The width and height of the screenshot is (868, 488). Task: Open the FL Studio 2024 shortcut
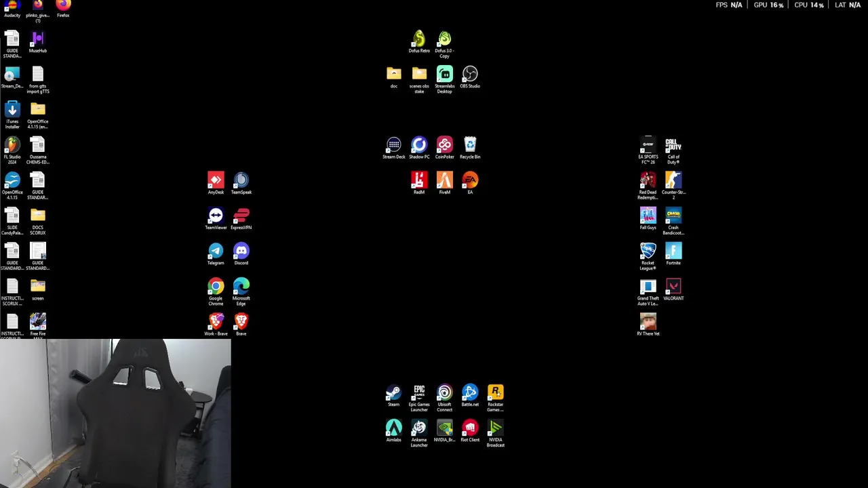(12, 150)
